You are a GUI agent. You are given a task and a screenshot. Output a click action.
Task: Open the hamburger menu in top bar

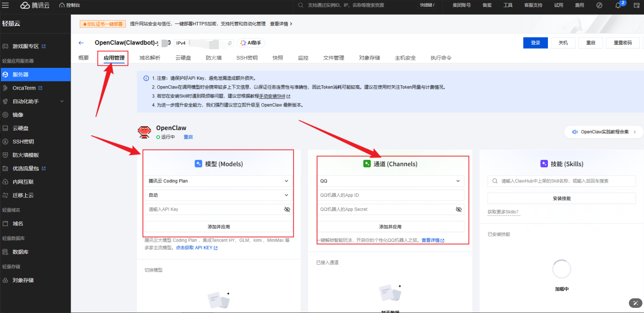pyautogui.click(x=5, y=5)
